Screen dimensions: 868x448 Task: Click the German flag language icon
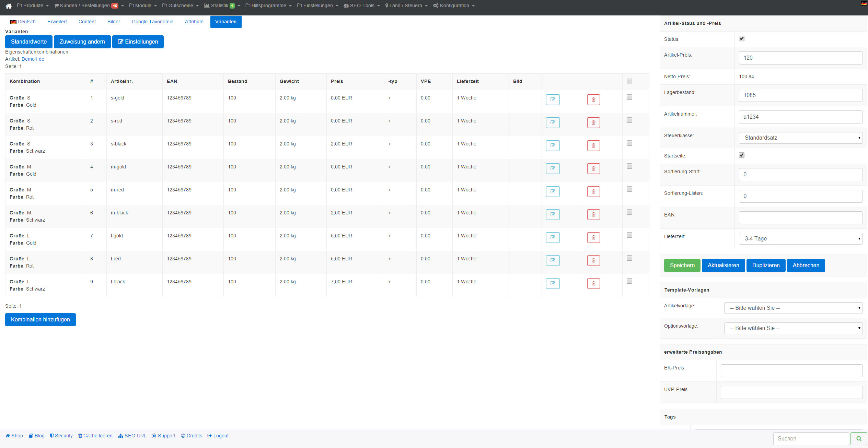point(864,3)
